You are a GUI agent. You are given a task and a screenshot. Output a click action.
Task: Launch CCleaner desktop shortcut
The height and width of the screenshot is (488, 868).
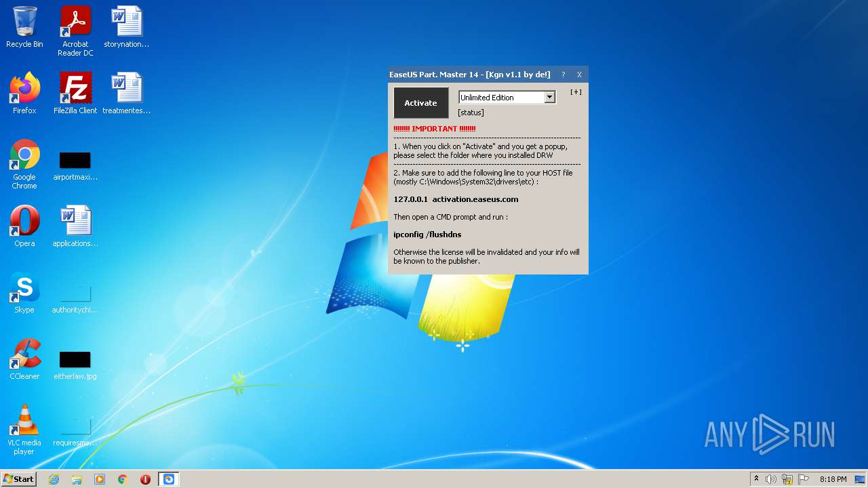coord(24,359)
